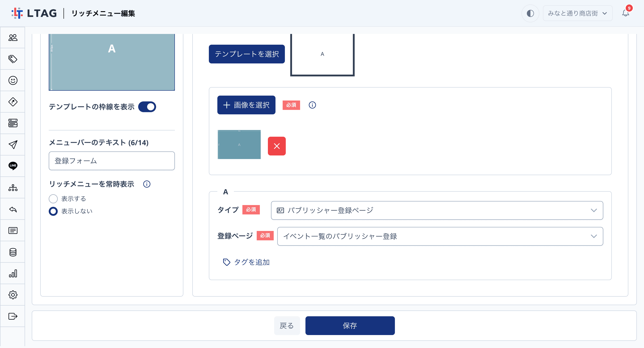Click the smiley face sidebar icon

13,81
